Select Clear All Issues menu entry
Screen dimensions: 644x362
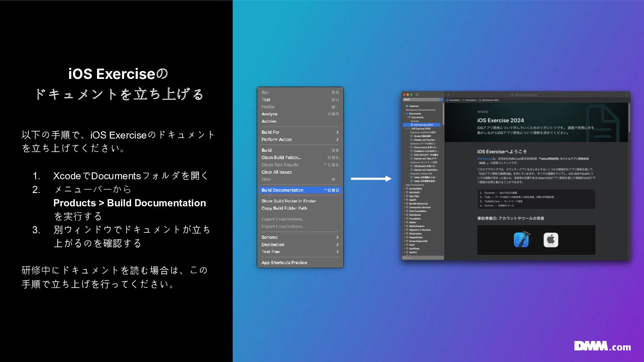[x=300, y=172]
